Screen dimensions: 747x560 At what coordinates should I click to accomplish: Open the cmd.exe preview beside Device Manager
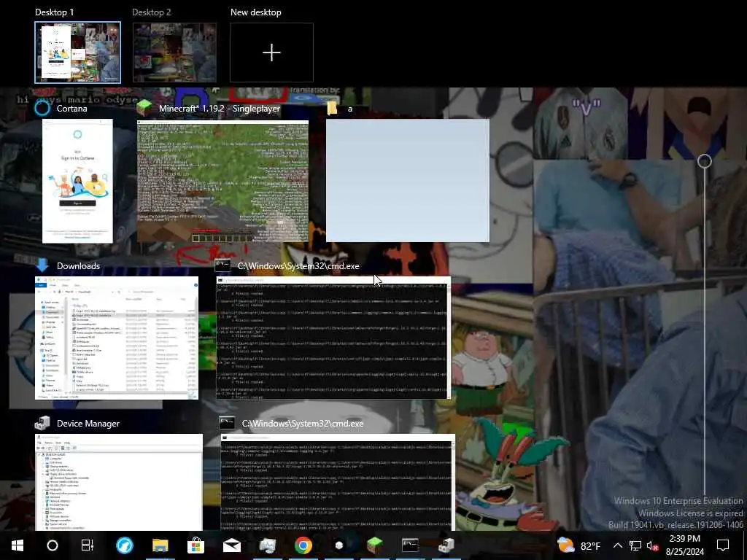pos(338,482)
